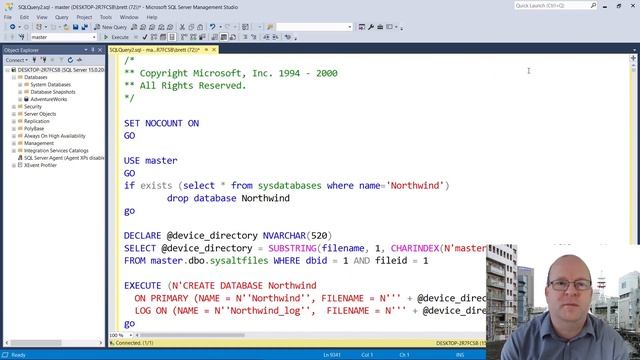Open the Edit menu
640x360 pixels.
coord(24,17)
